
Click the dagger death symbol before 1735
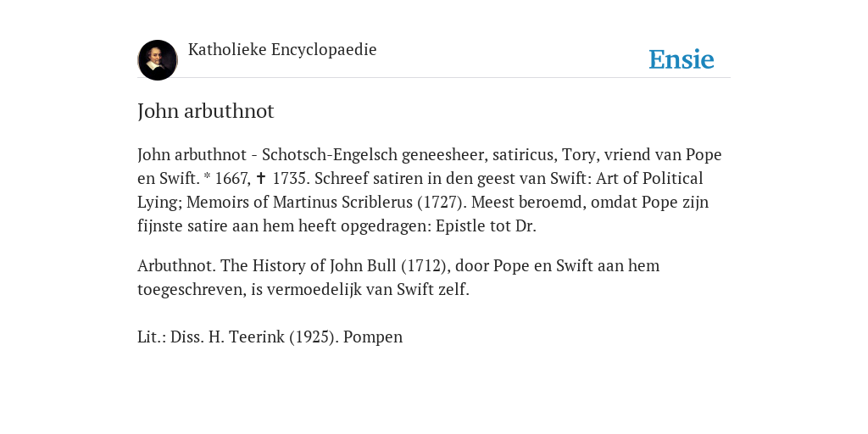pyautogui.click(x=262, y=178)
